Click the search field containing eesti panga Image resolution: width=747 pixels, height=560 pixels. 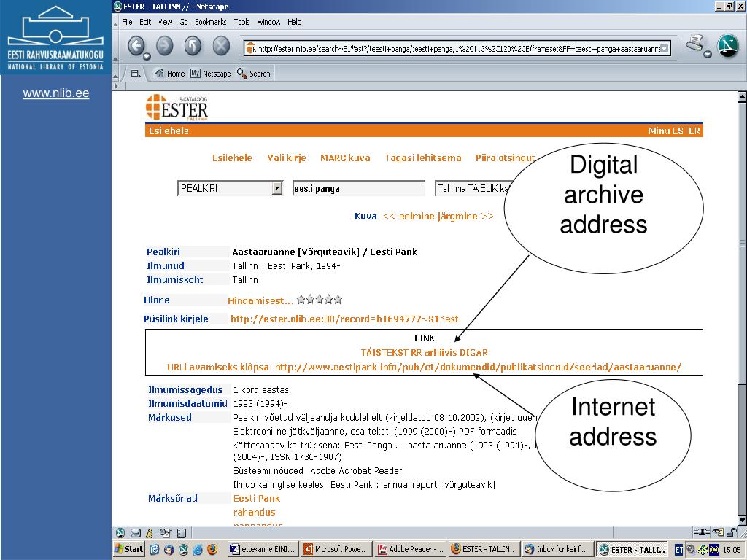[x=358, y=188]
